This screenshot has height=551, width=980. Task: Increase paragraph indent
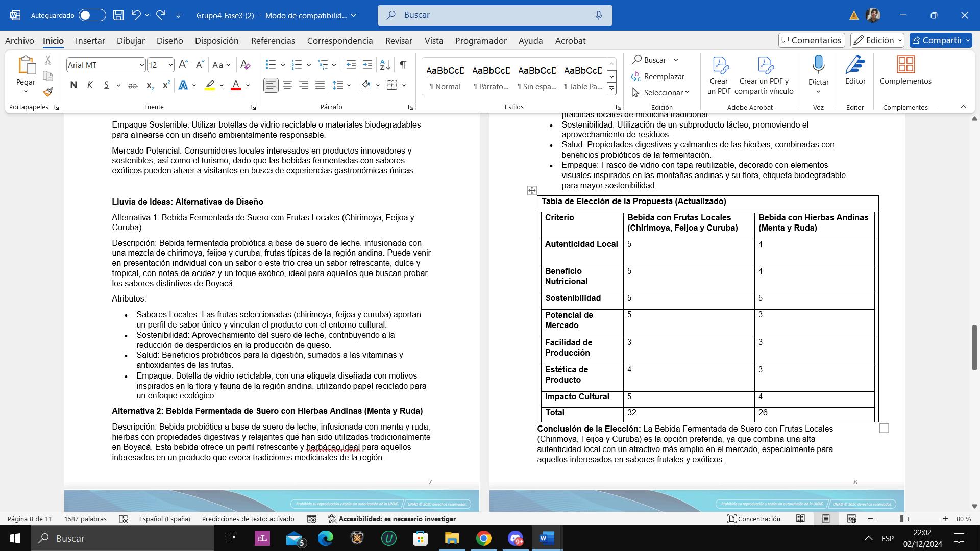tap(367, 65)
